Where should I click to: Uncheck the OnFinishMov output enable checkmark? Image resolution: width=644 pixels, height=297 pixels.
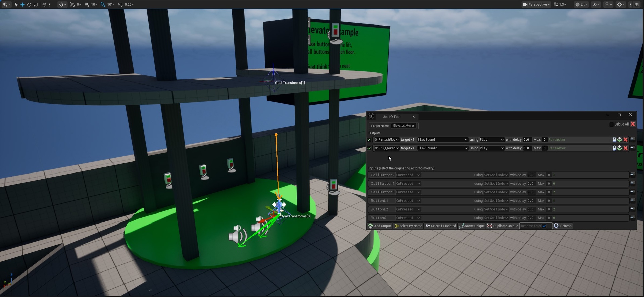tap(369, 140)
